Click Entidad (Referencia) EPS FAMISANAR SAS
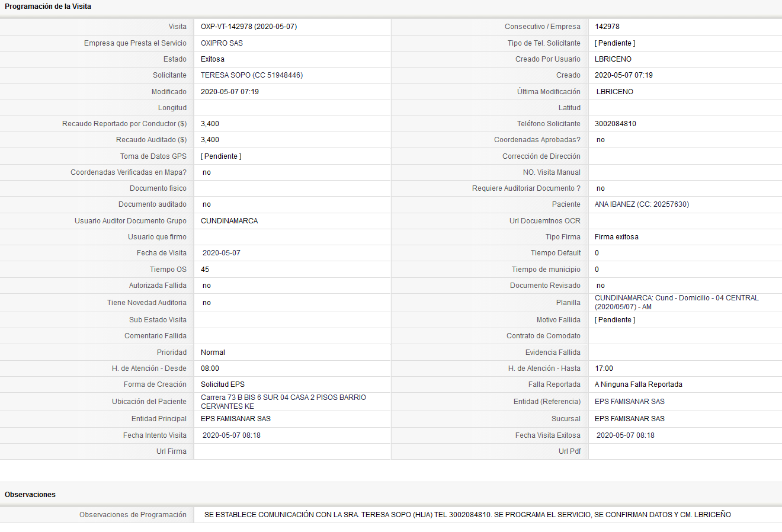 (630, 402)
